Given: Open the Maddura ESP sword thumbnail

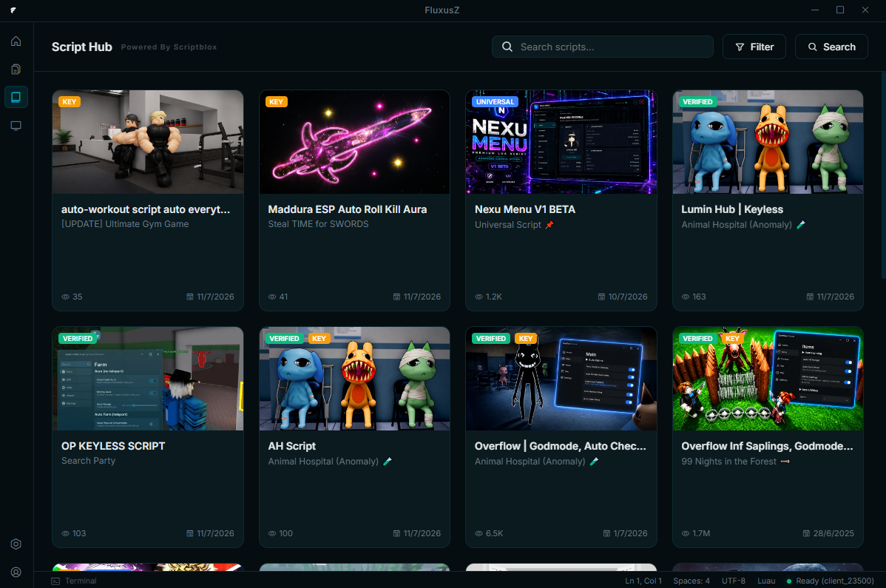Looking at the screenshot, I should coord(355,142).
